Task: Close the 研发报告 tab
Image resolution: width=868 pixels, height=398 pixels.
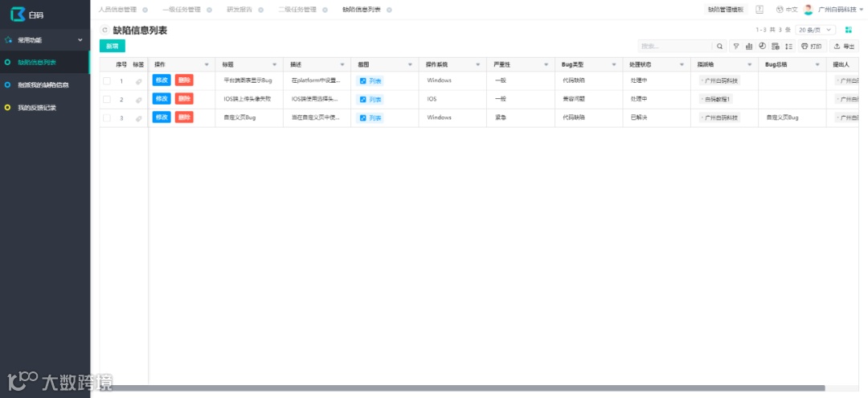Action: 260,10
